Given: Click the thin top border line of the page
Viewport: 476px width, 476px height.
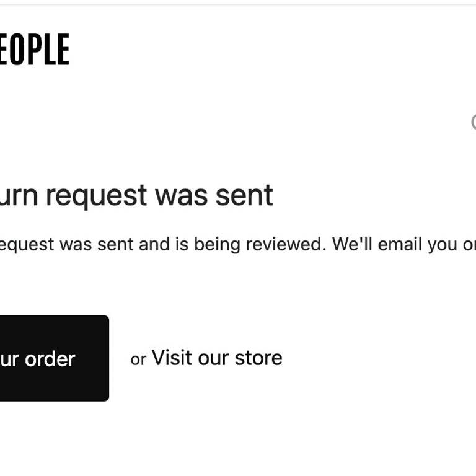Looking at the screenshot, I should click(238, 4).
